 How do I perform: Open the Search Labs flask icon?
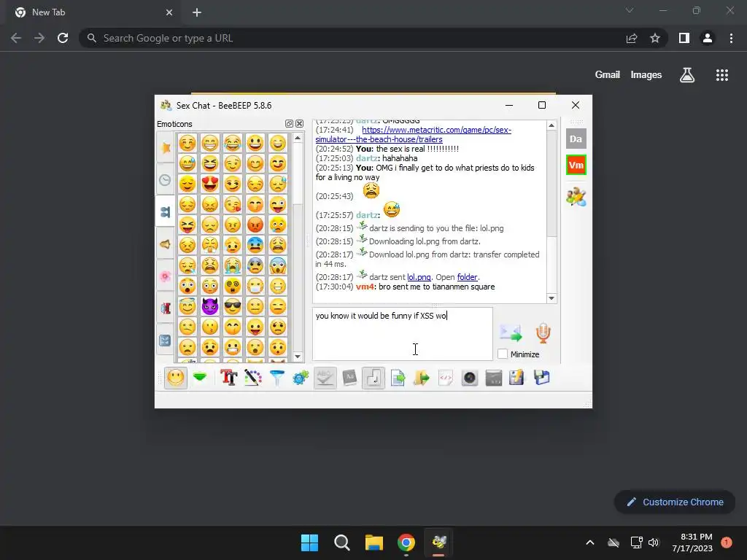pos(687,75)
